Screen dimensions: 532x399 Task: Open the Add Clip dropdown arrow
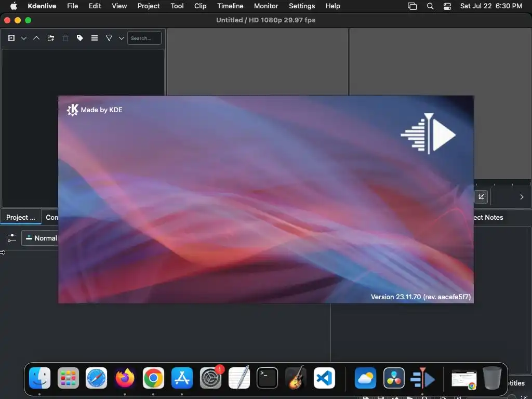(x=24, y=38)
